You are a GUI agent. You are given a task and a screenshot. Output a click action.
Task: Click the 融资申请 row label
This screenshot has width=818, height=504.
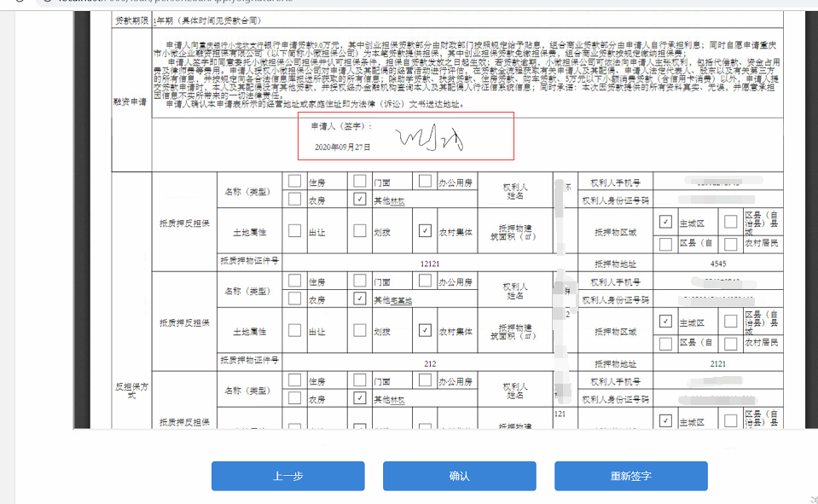130,101
